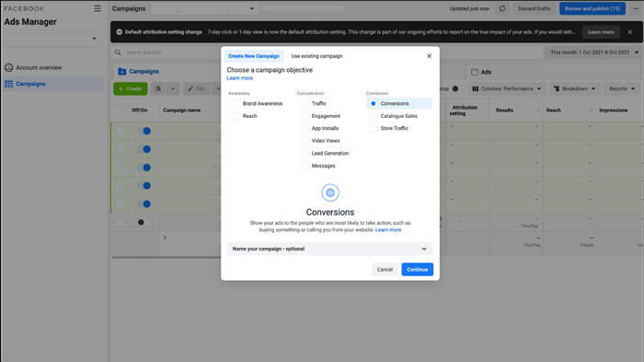Toggle the first campaign's on/off switch
Screen dimensions: 644x362
144,131
